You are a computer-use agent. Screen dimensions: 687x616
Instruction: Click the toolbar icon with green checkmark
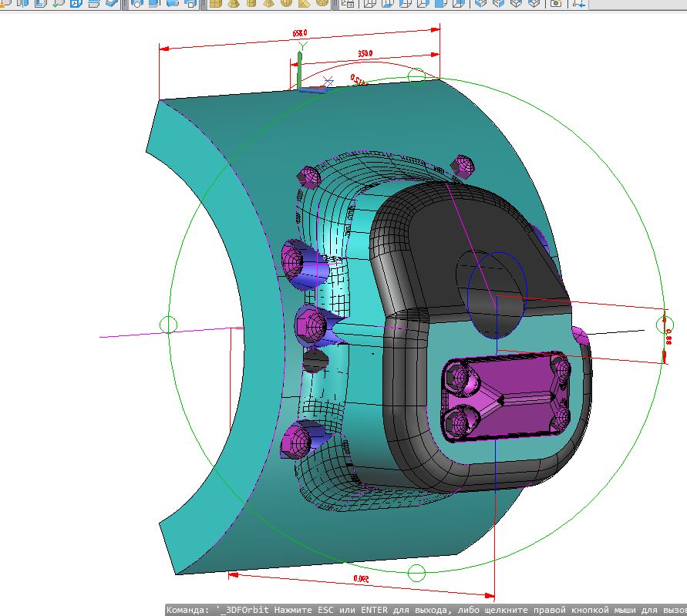coord(57,4)
